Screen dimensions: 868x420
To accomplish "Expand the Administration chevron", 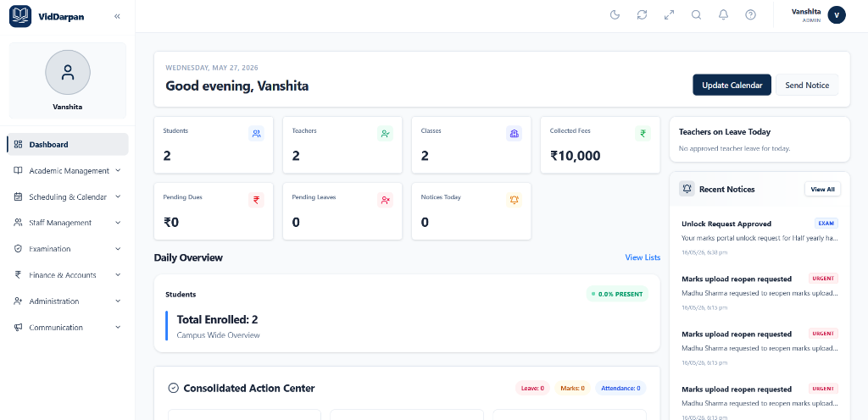I will coord(118,301).
